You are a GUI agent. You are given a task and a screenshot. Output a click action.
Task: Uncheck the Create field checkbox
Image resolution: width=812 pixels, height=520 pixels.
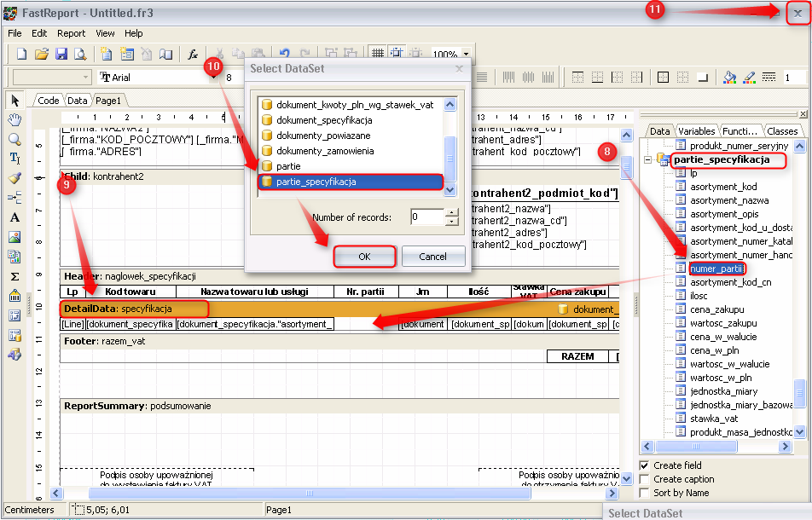pos(645,465)
